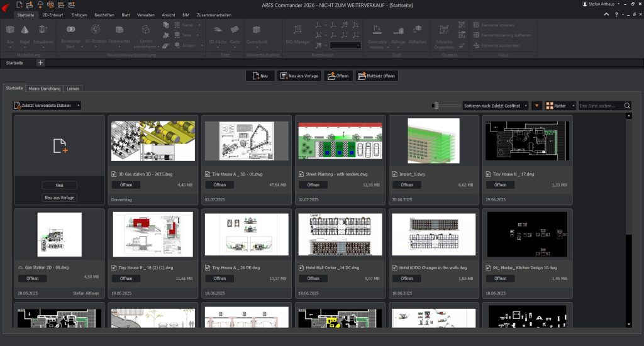644x346 pixels.
Task: Switch to the 2D-Entwurf ribbon tab
Action: [54, 14]
